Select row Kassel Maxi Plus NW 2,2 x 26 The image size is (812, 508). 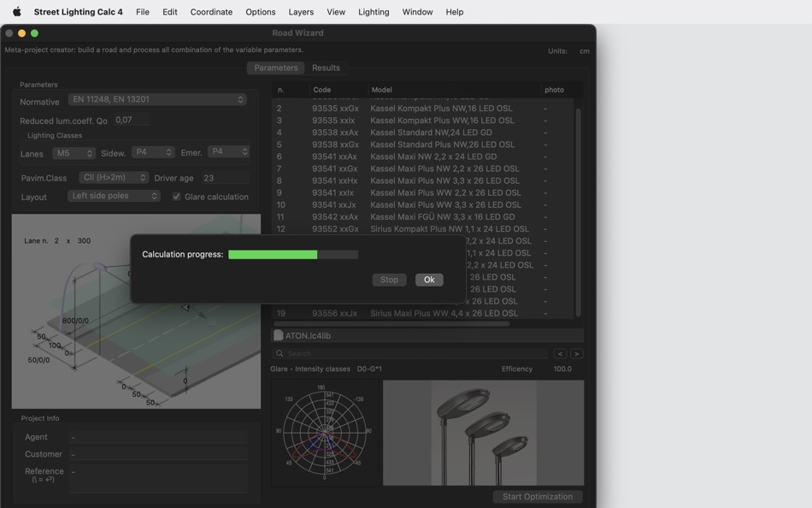(422, 168)
